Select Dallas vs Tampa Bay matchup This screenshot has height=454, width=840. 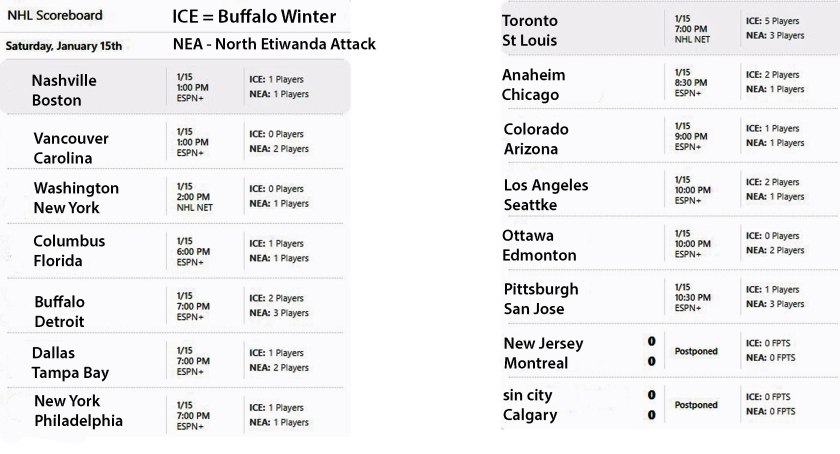tap(175, 361)
